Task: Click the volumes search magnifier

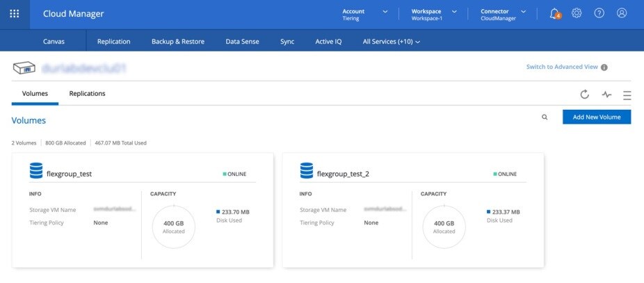Action: 545,118
